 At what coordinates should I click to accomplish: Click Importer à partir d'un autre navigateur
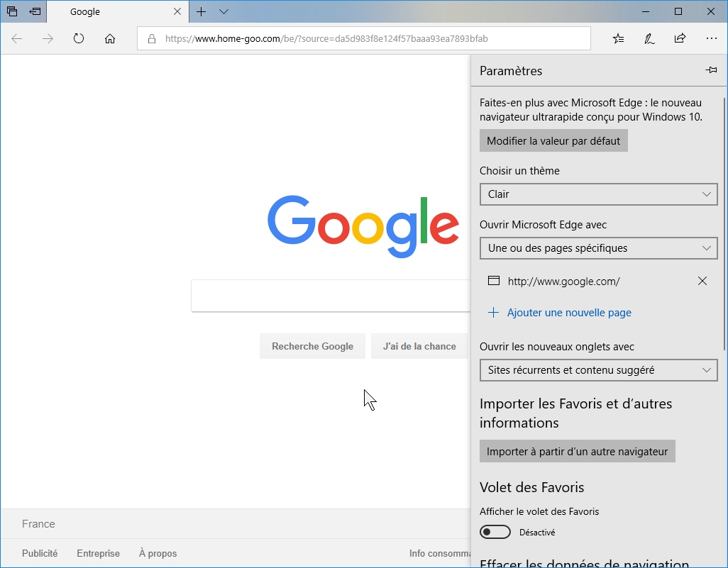tap(577, 451)
